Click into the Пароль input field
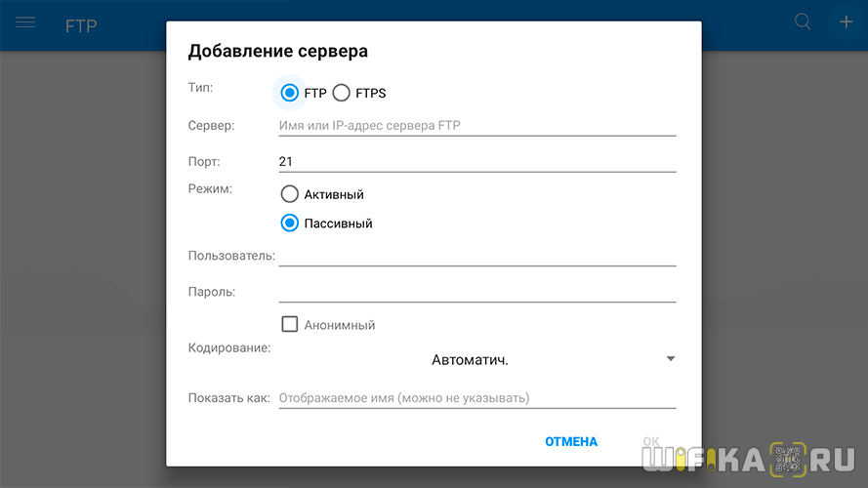868x488 pixels. click(476, 291)
